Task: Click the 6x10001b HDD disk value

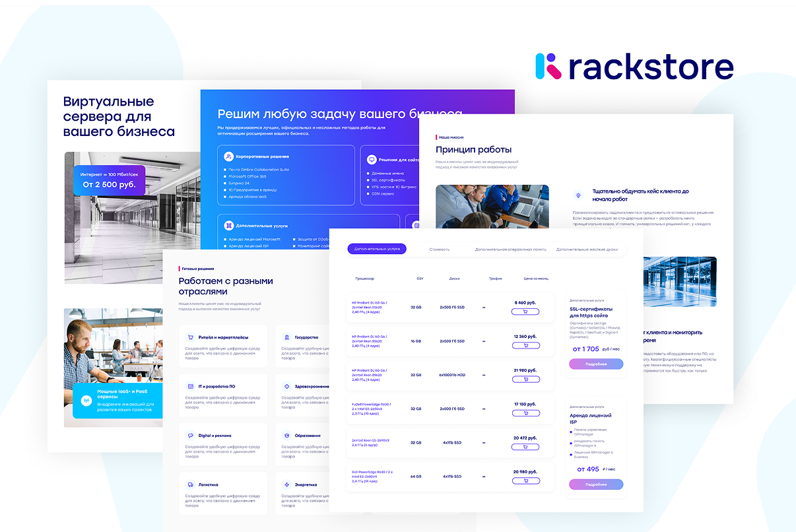Action: (x=452, y=375)
